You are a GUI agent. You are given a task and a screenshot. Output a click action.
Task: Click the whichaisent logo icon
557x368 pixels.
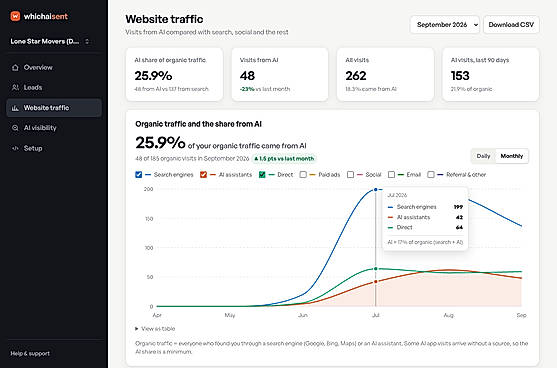click(x=15, y=16)
